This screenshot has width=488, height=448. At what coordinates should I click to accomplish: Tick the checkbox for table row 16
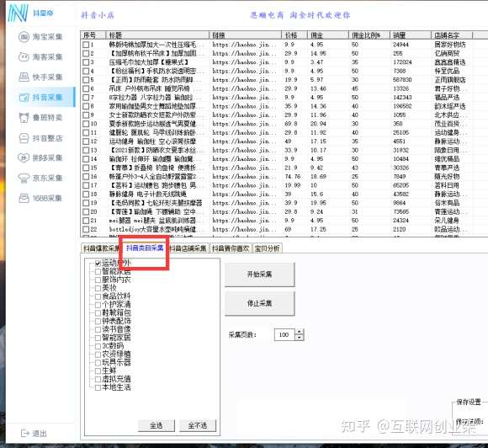(86, 177)
